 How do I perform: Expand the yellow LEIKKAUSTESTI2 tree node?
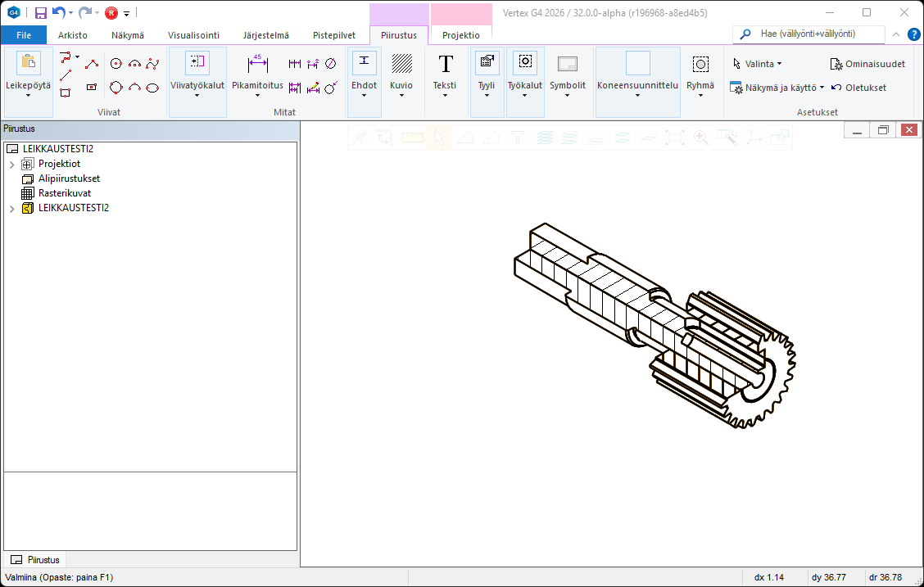coord(11,209)
